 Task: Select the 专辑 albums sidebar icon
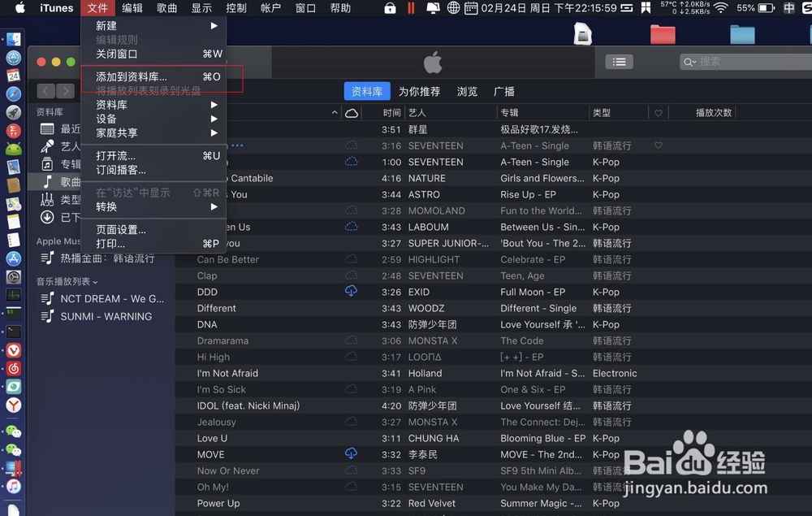pos(47,164)
